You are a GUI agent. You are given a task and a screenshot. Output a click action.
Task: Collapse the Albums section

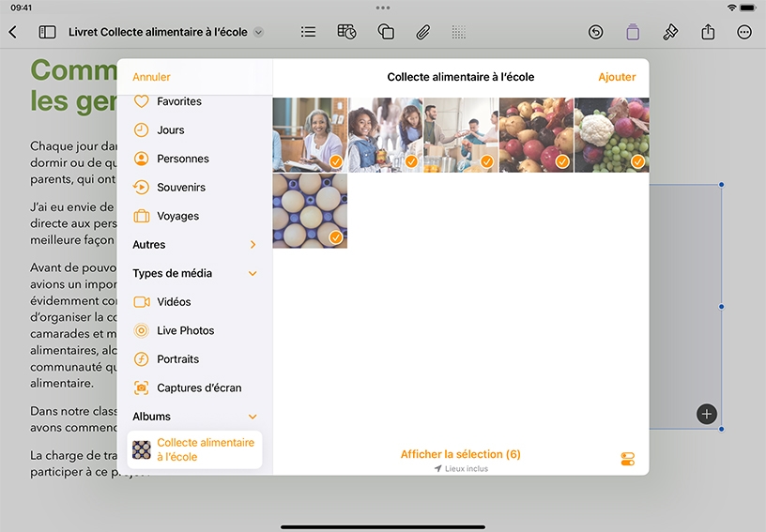click(253, 417)
